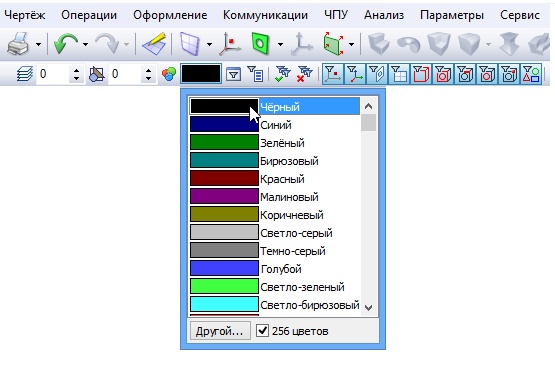Choose the Светло-зеленый color from list
555x366 pixels.
coord(274,287)
